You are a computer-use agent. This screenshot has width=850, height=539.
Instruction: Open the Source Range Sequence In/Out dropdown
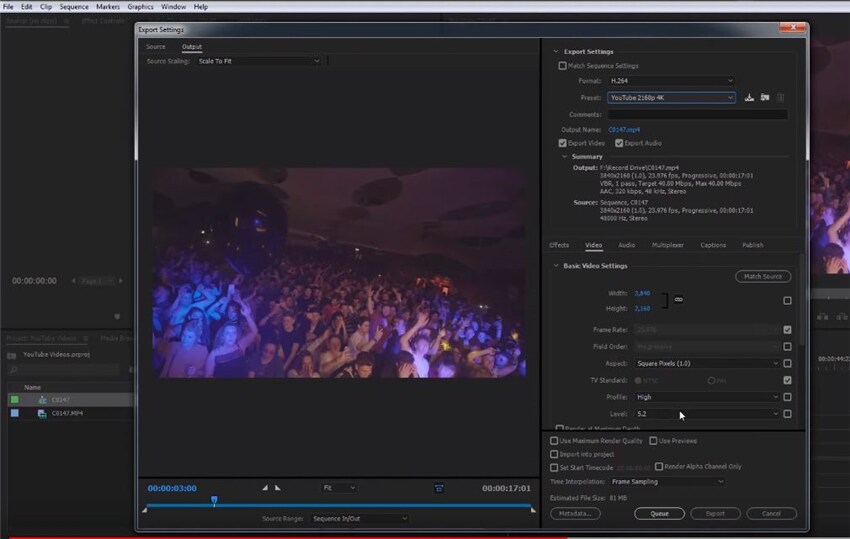pos(360,518)
